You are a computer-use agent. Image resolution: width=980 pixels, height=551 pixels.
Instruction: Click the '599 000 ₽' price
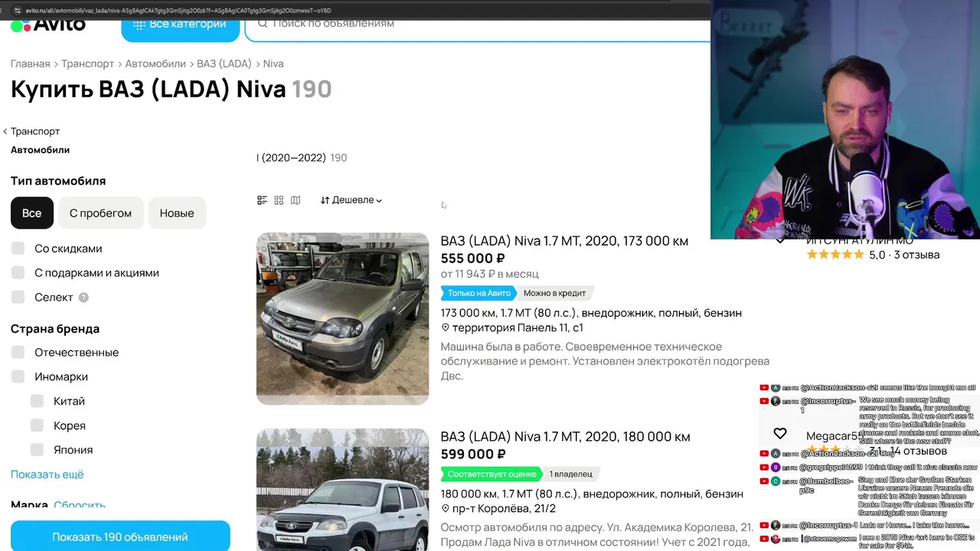(x=473, y=454)
